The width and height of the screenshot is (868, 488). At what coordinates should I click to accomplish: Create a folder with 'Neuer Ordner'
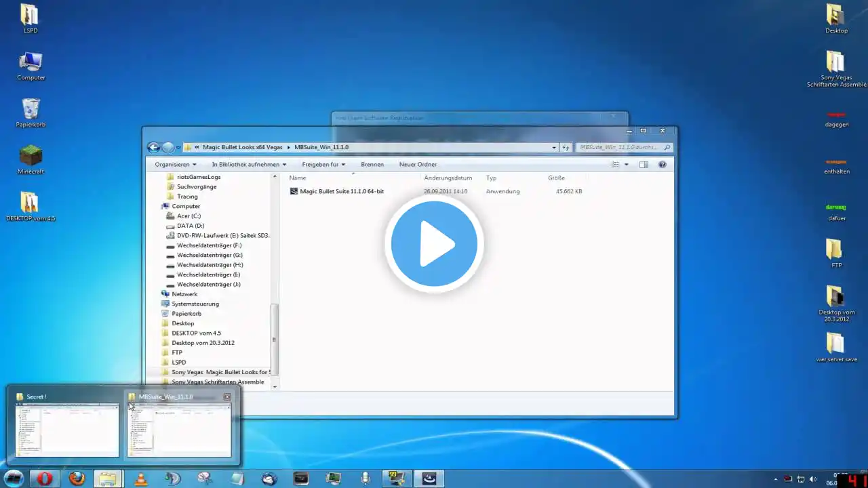(418, 164)
